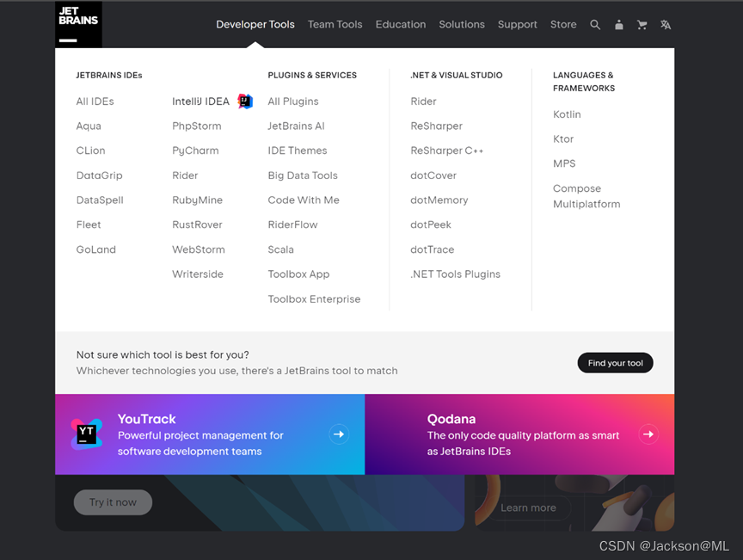
Task: Open the Education menu
Action: click(x=401, y=24)
